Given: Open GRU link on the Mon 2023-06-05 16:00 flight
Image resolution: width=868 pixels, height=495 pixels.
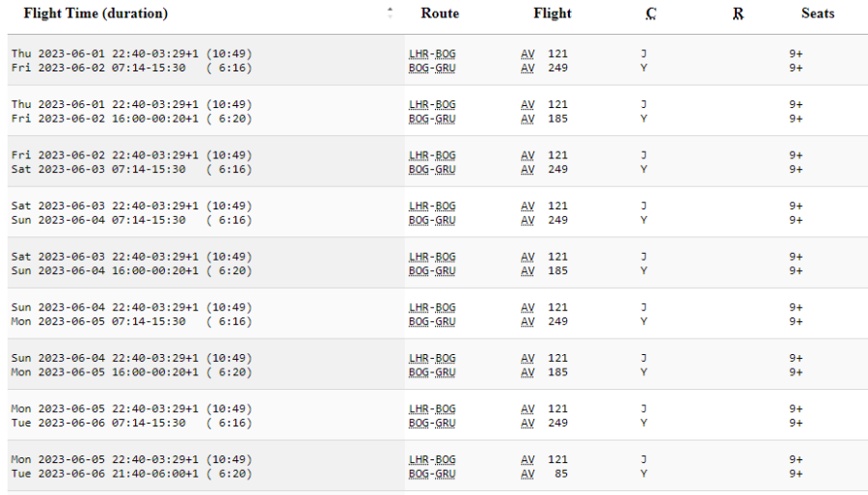Looking at the screenshot, I should coord(446,372).
